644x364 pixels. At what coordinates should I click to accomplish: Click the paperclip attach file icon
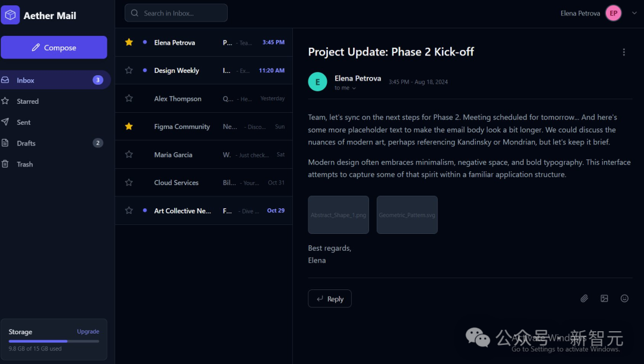pos(584,299)
